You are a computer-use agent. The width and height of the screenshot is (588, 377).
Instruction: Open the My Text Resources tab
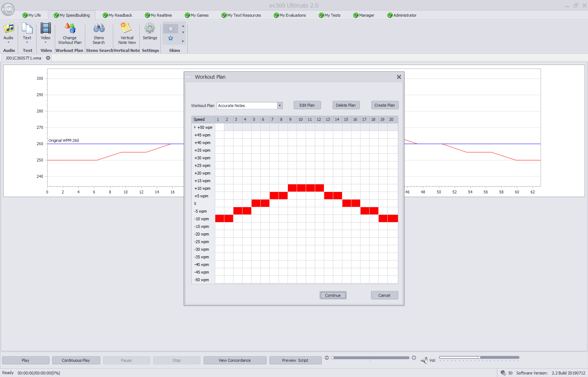[241, 15]
